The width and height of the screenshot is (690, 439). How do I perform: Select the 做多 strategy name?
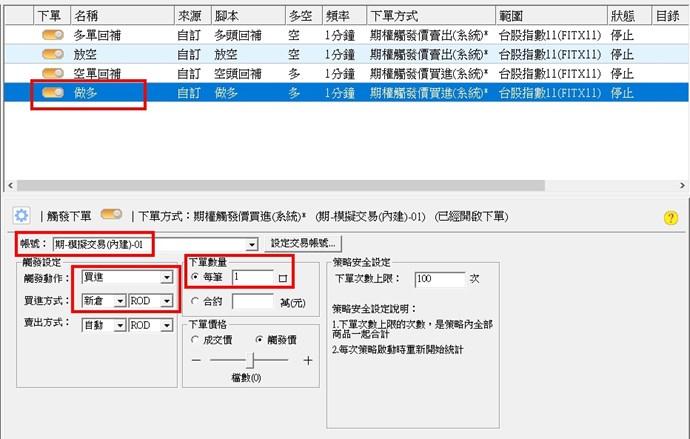(85, 92)
